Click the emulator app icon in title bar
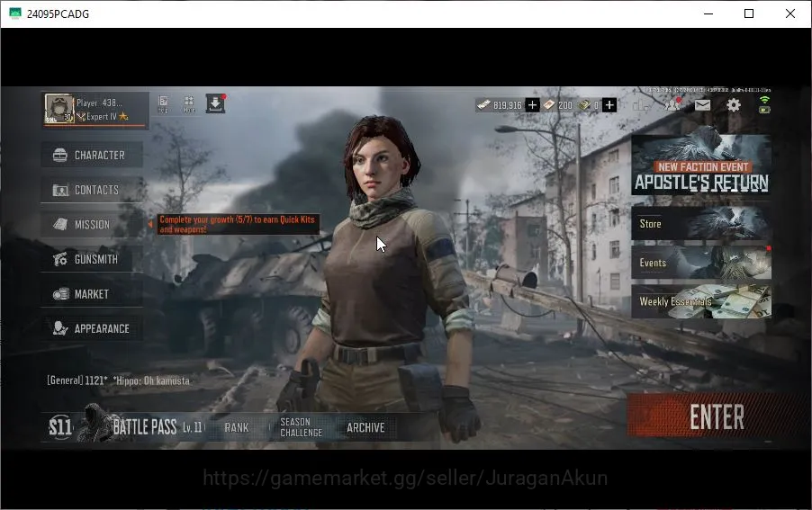 pyautogui.click(x=15, y=14)
